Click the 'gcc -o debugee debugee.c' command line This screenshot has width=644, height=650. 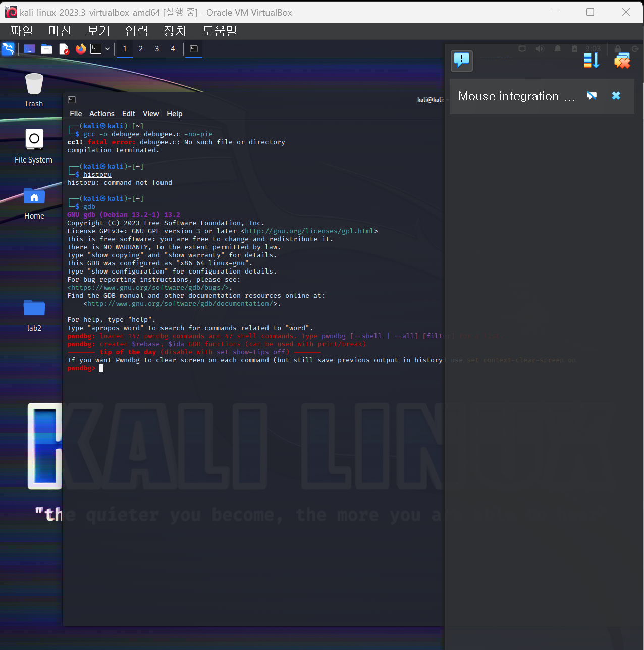[x=148, y=134]
